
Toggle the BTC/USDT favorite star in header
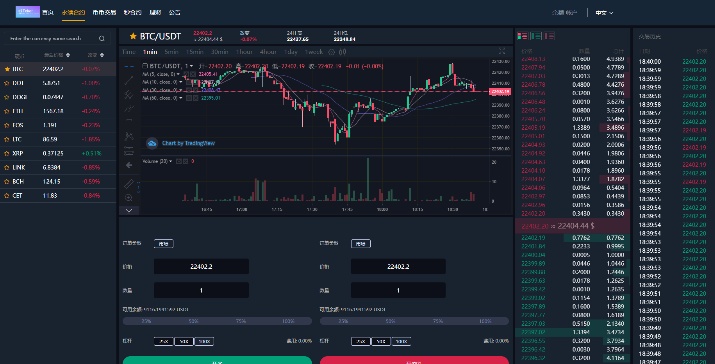pos(133,36)
